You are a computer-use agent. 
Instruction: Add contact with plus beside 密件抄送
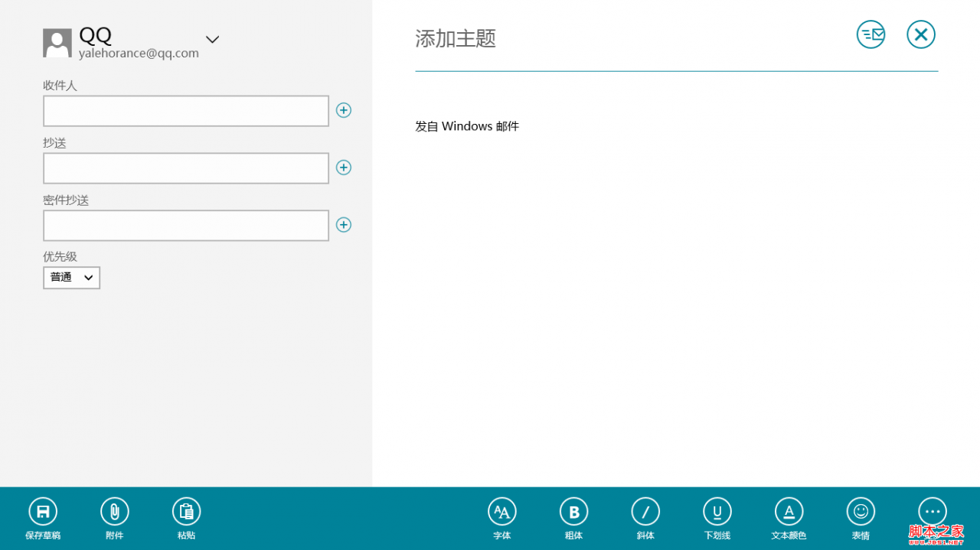(344, 225)
